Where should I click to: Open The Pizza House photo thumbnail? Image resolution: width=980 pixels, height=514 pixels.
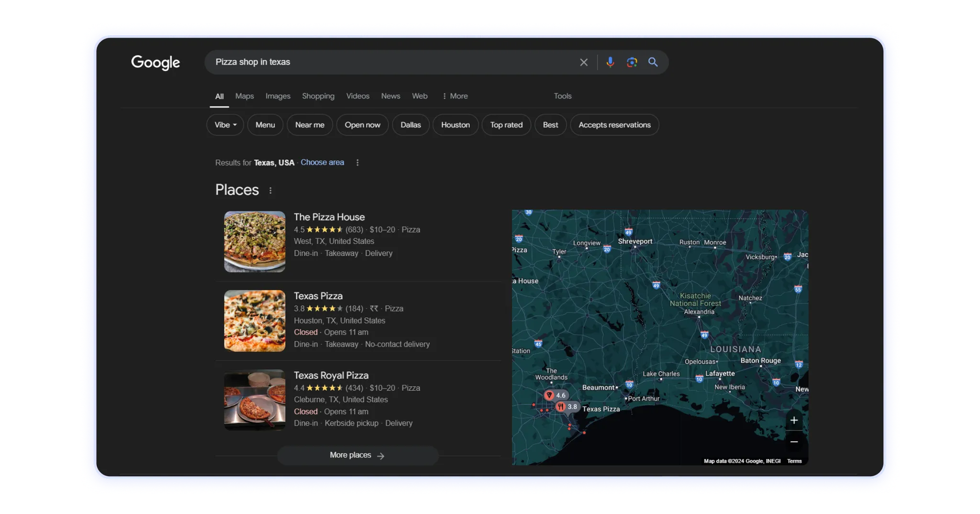(255, 242)
